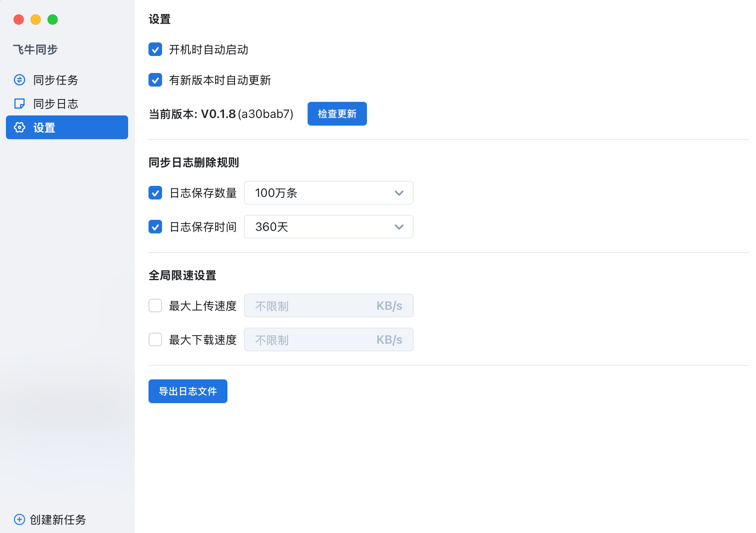Click the 同步任务 sync icon in sidebar
This screenshot has width=756, height=533.
(x=20, y=80)
